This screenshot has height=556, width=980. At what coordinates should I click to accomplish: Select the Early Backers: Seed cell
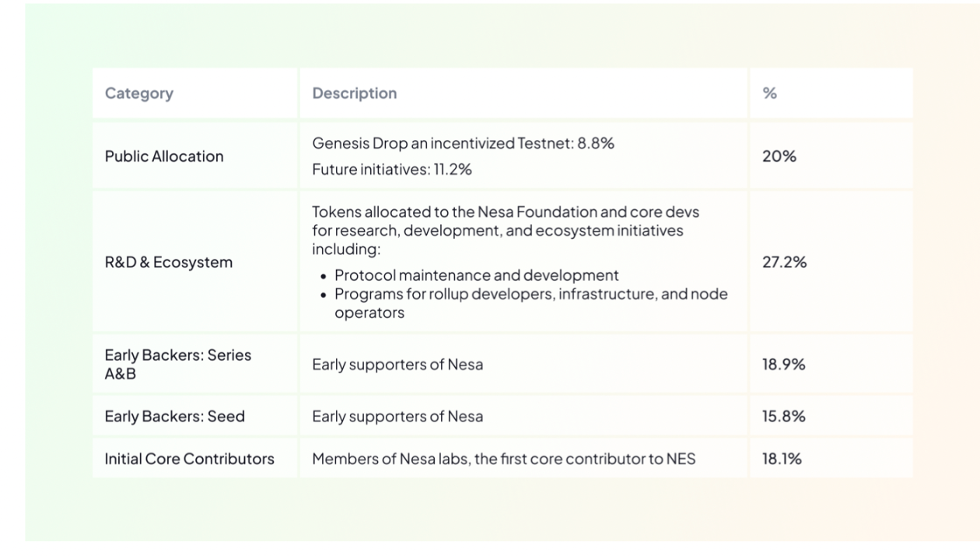(x=175, y=416)
